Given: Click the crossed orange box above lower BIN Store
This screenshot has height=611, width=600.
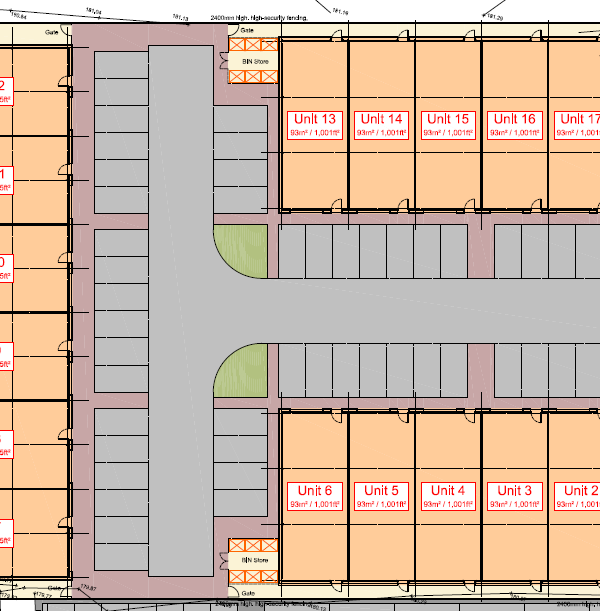Looking at the screenshot, I should (x=254, y=546).
